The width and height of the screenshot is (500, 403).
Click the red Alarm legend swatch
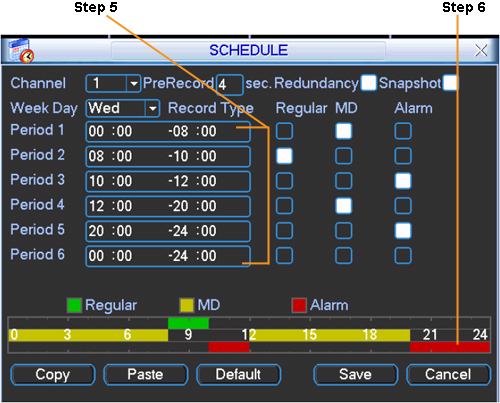[299, 305]
